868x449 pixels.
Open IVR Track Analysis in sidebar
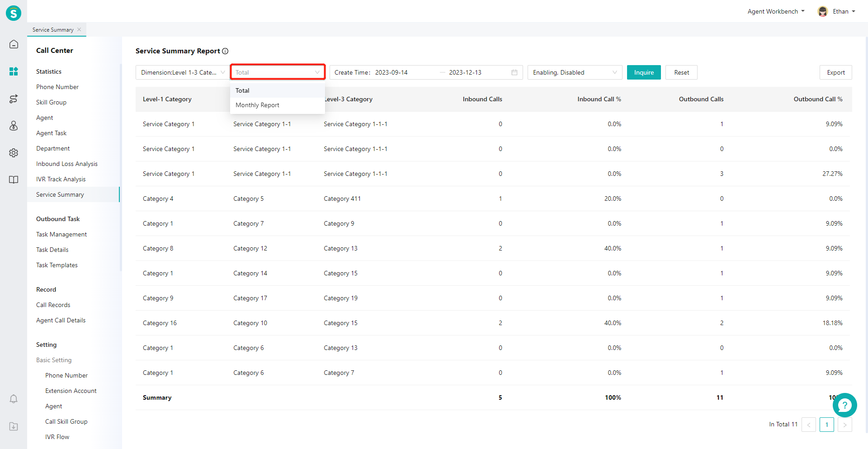(x=61, y=179)
